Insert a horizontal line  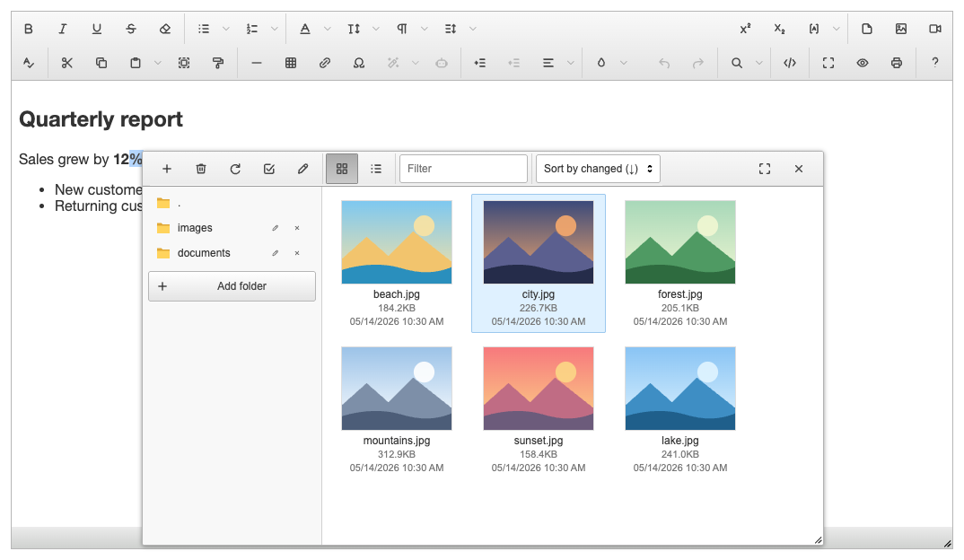click(257, 63)
